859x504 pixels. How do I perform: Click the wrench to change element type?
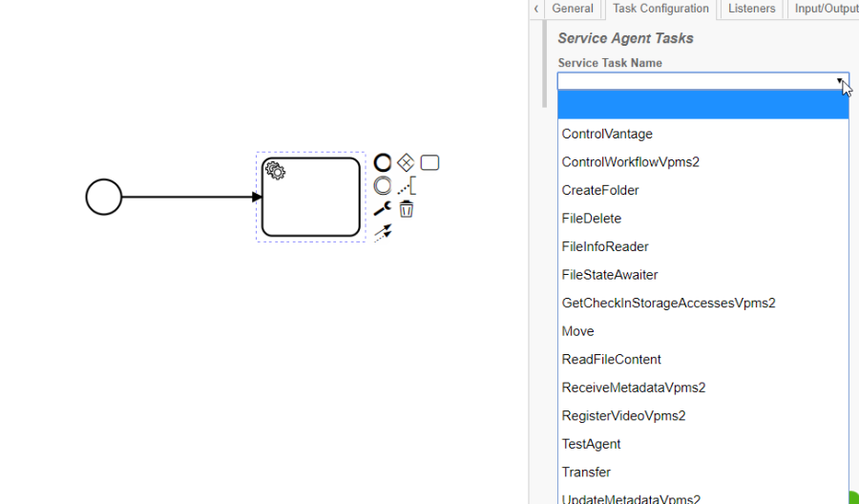[382, 209]
